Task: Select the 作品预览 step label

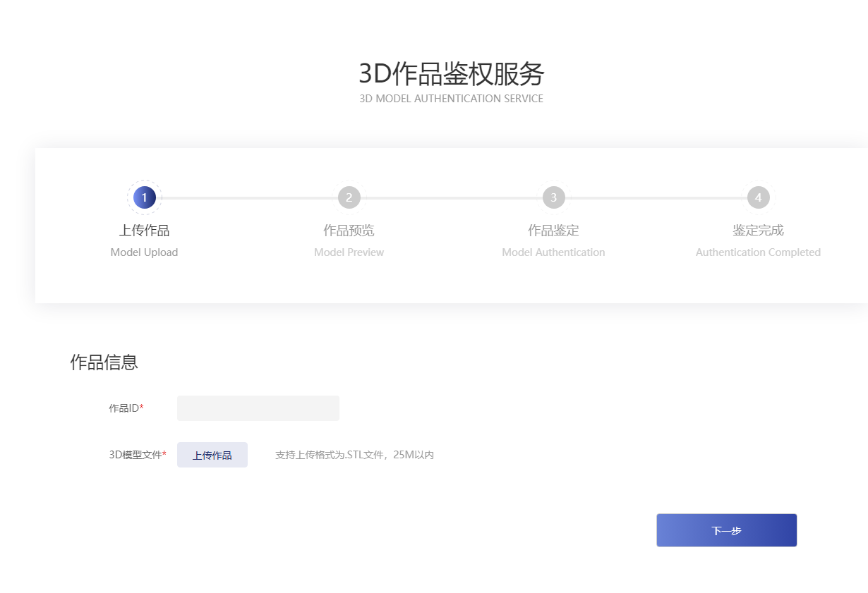Action: coord(349,231)
